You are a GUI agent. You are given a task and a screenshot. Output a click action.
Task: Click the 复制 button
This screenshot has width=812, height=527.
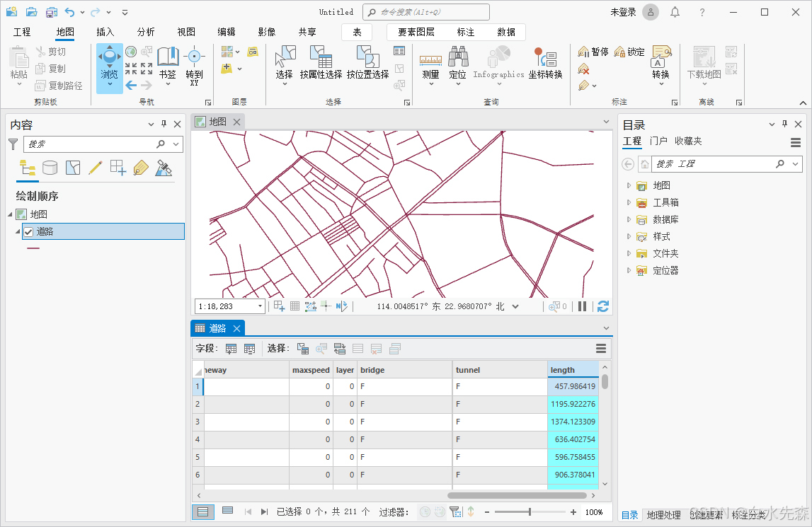[51, 69]
